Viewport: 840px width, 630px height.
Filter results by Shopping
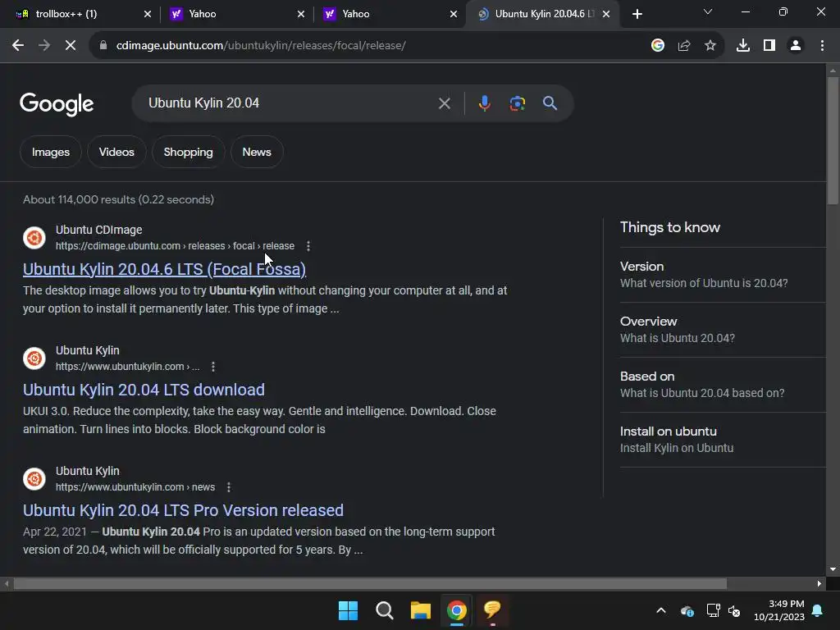click(x=188, y=152)
